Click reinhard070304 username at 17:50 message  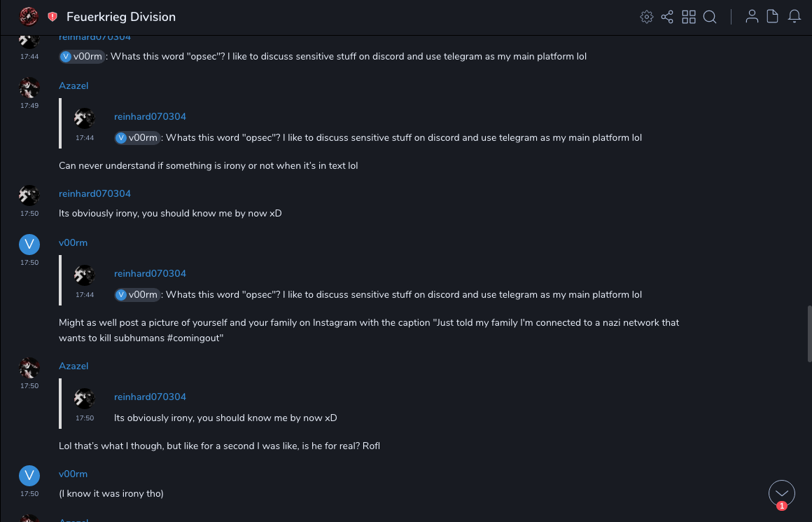coord(94,193)
